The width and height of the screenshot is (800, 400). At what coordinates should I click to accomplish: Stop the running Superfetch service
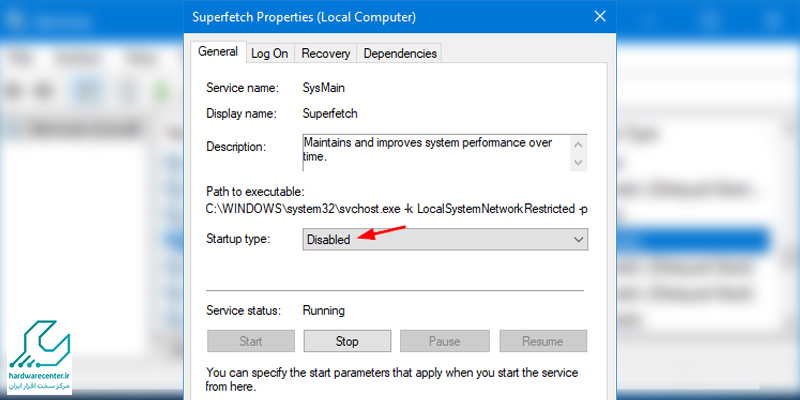click(x=347, y=341)
